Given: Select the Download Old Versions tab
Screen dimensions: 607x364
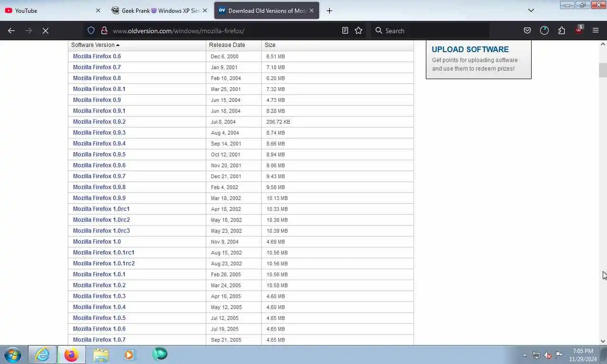Looking at the screenshot, I should coord(267,10).
